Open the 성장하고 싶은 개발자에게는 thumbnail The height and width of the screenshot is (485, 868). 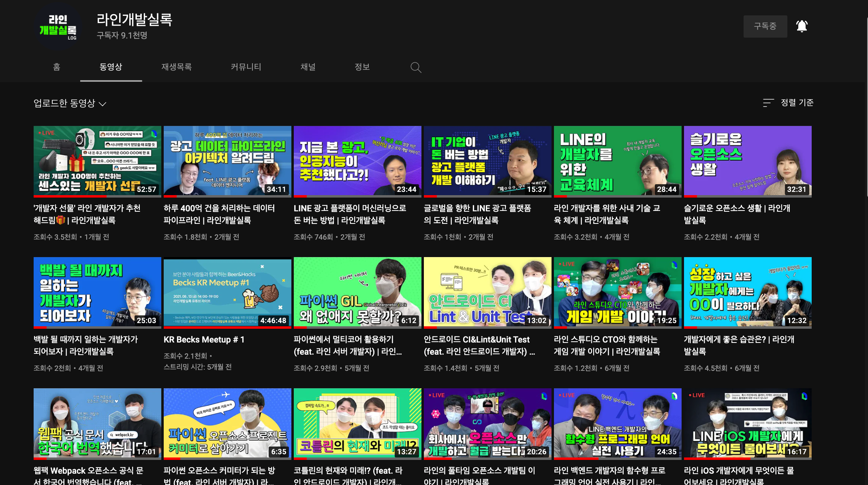(x=748, y=292)
